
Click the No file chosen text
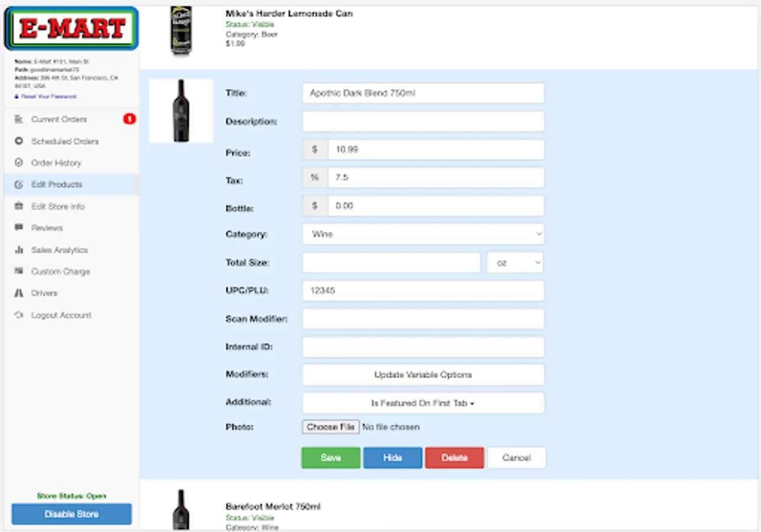(391, 427)
